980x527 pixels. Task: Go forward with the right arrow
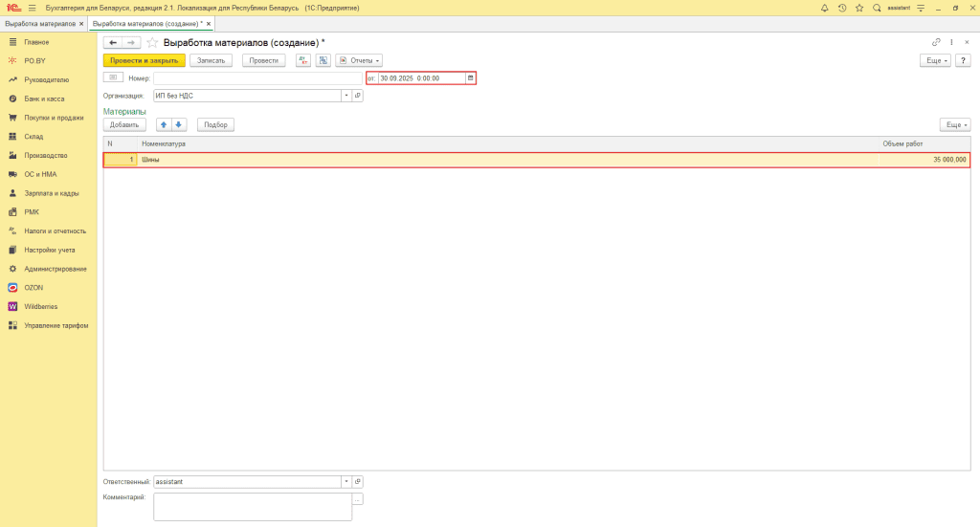point(130,42)
